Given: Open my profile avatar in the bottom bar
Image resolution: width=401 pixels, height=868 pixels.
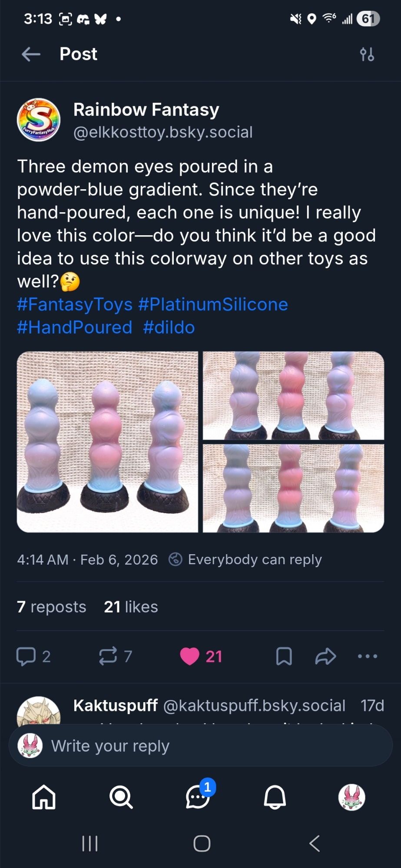Looking at the screenshot, I should [x=351, y=797].
